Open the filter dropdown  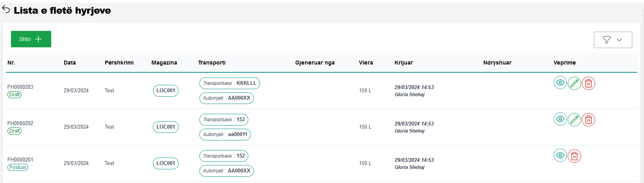[613, 40]
